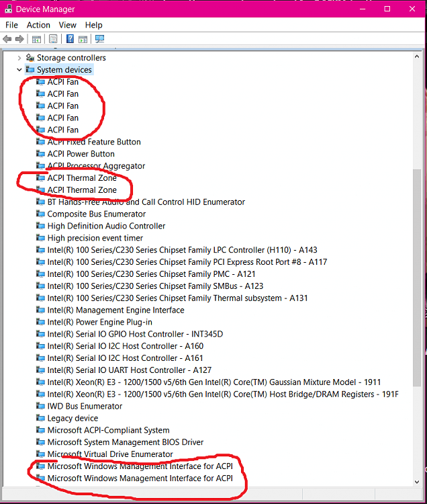
Task: Collapse the System devices node arrow
Action: [19, 70]
